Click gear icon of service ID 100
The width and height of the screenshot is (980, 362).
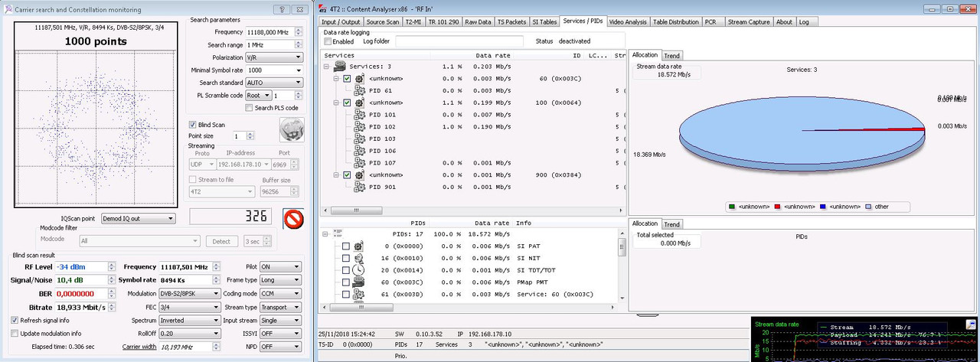click(359, 103)
